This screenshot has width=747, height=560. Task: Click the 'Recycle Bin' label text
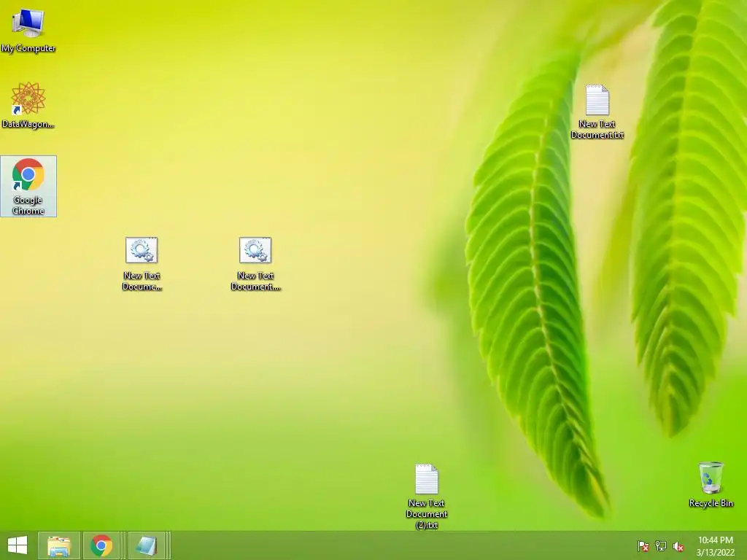point(711,503)
